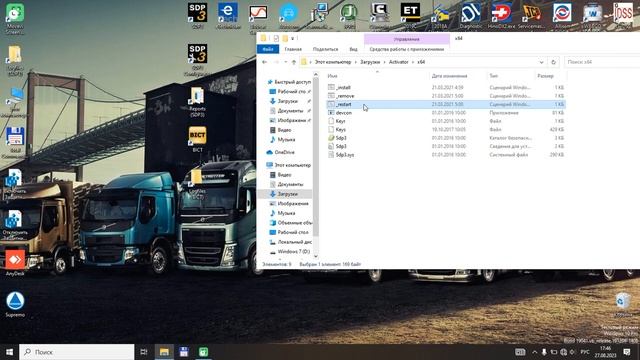
Task: Click the Этот компьютер breadcrumb
Action: [333, 62]
